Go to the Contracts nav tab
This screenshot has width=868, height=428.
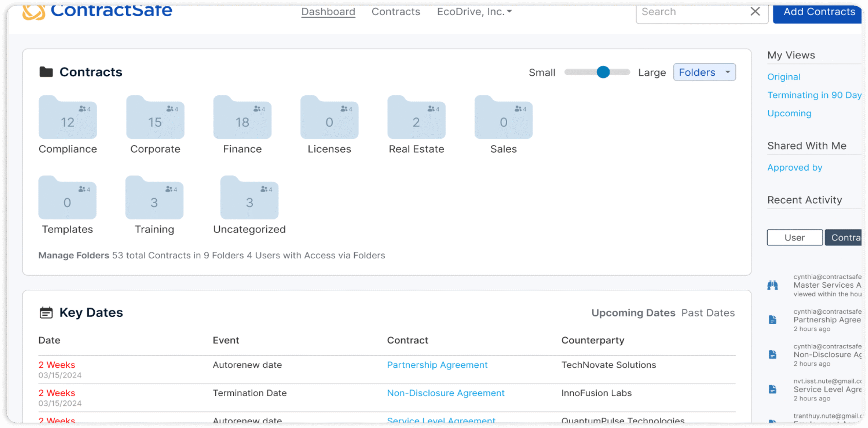396,12
